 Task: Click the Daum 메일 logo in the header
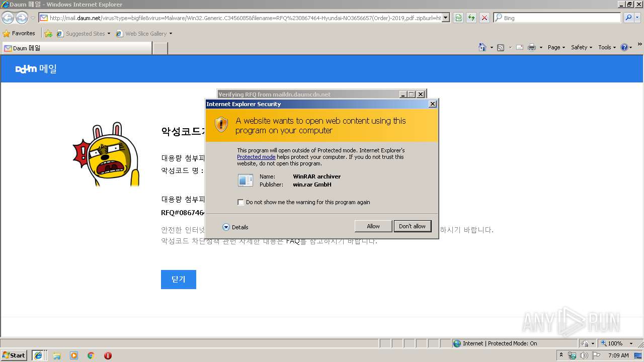point(36,69)
